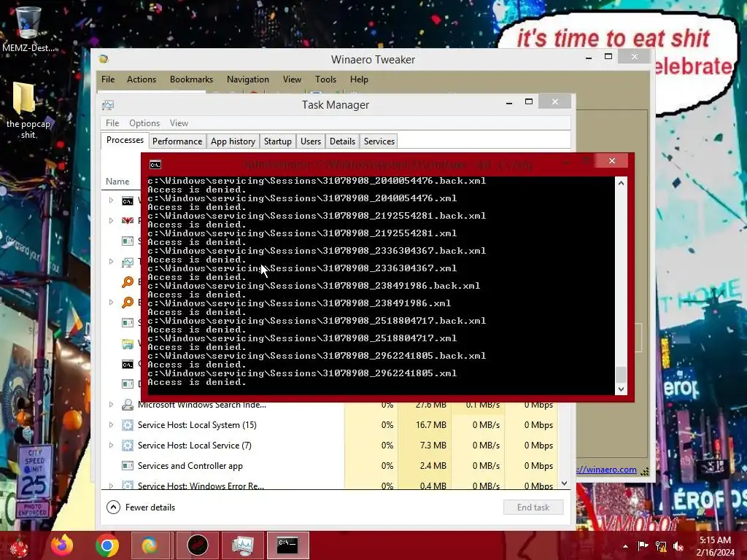This screenshot has width=747, height=560.
Task: Click the command prompt scrollbar thumb
Action: coord(621,374)
